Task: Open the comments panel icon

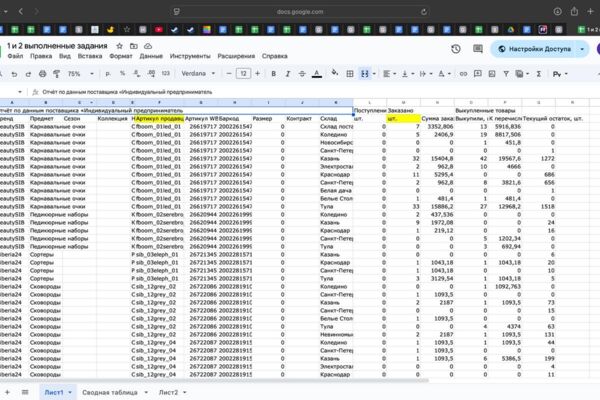Action: coord(478,49)
